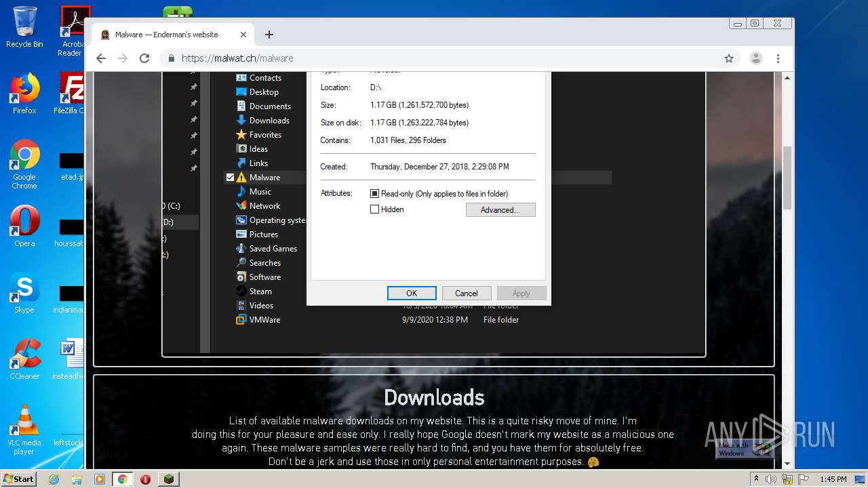Toggle checkbox beside Malware folder

230,178
